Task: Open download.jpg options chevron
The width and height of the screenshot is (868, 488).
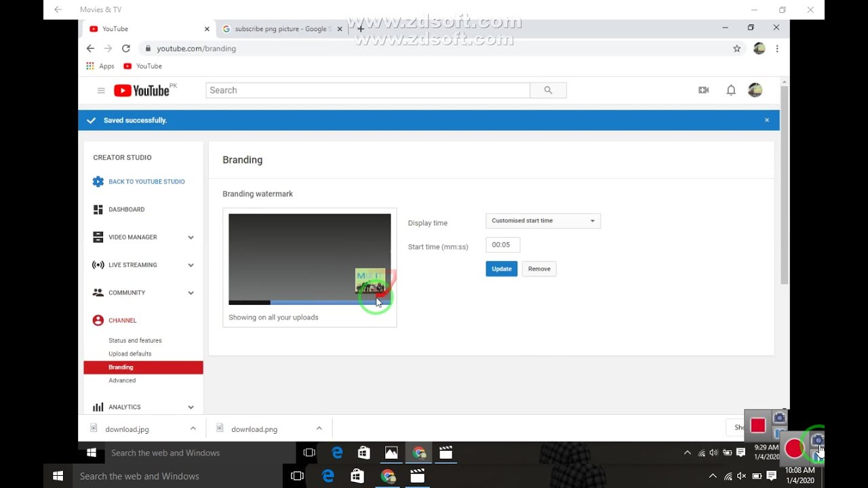Action: [x=193, y=428]
